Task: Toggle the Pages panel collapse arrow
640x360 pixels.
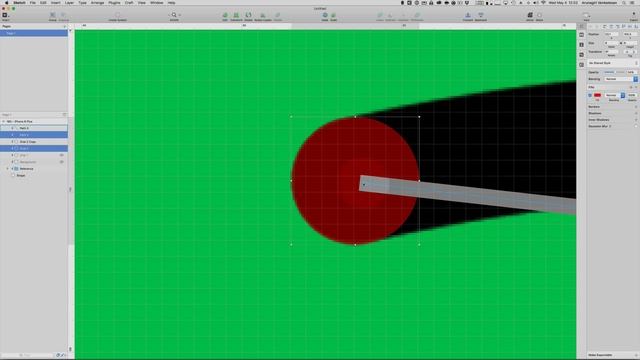Action: click(64, 27)
